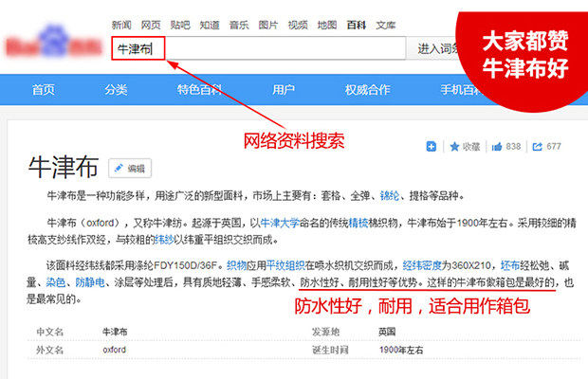The image size is (588, 379).
Task: Open 权威合作 in navigation bar
Action: click(x=368, y=89)
